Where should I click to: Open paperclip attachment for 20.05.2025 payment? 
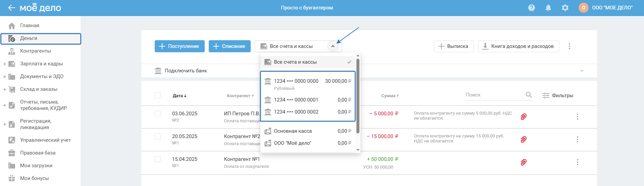click(524, 139)
